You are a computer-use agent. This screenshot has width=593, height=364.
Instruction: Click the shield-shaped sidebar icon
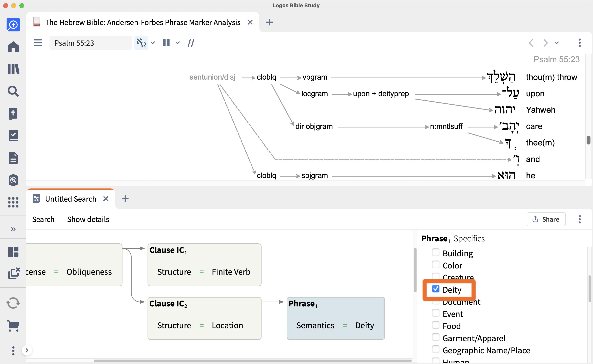coord(13,180)
